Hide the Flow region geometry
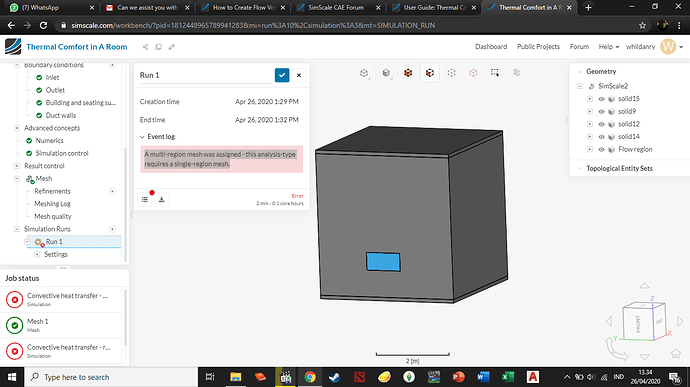 pos(601,150)
